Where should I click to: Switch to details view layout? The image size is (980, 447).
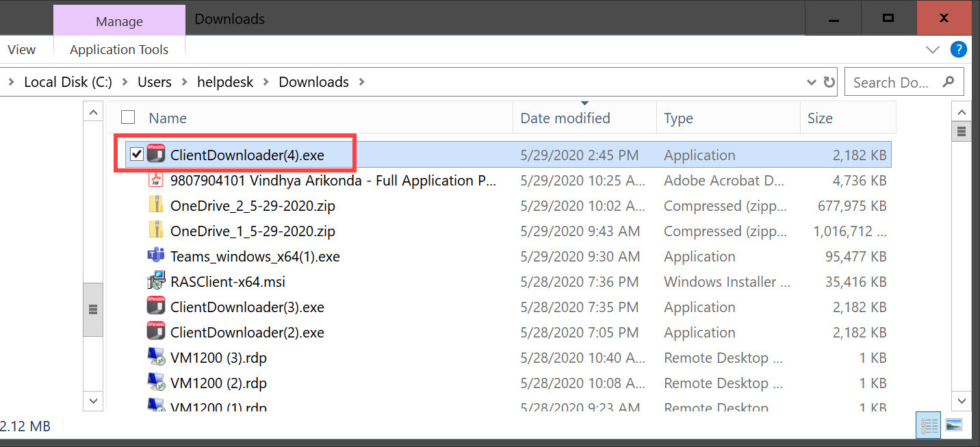coord(929,425)
